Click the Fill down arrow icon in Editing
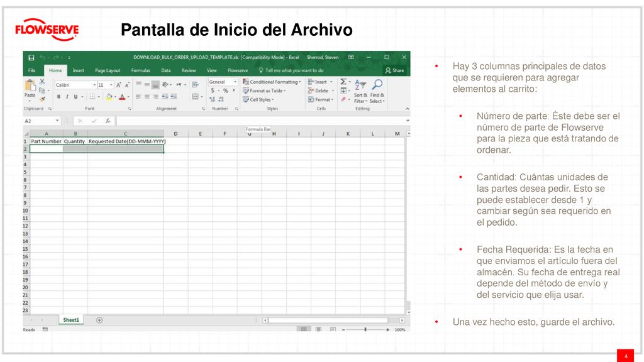 (x=343, y=90)
